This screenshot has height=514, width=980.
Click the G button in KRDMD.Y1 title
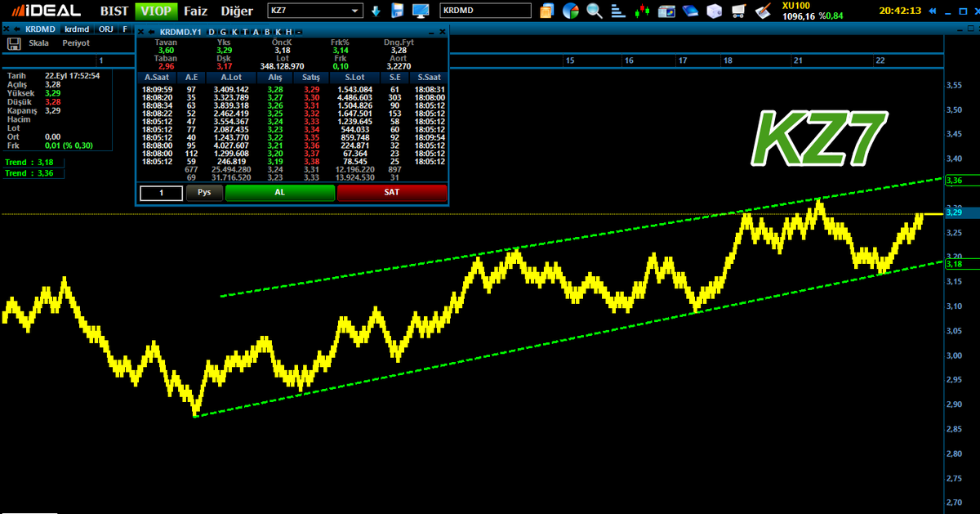point(223,31)
